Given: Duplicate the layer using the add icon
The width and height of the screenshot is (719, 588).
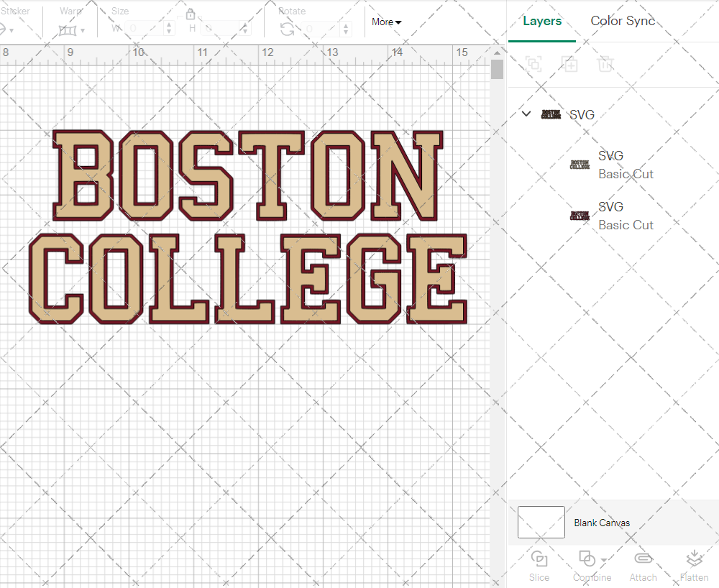Looking at the screenshot, I should click(x=569, y=64).
